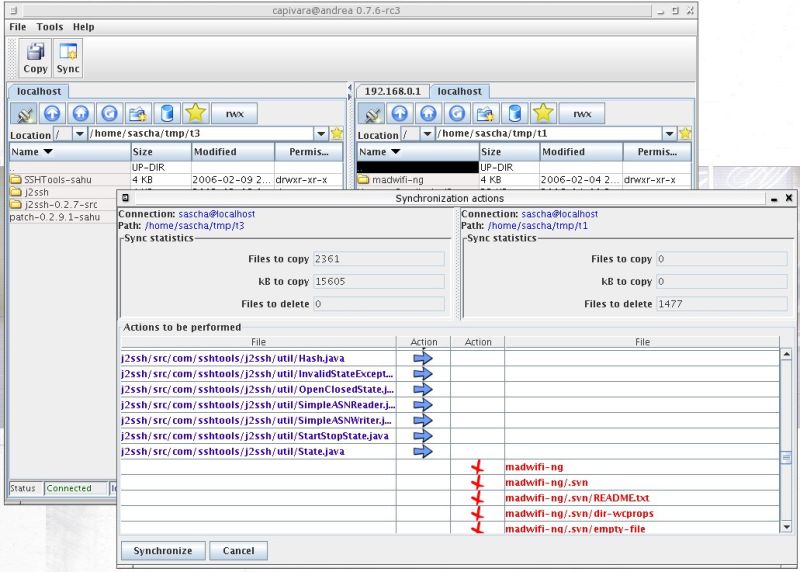Image resolution: width=800 pixels, height=572 pixels.
Task: Refresh the right pane file listing
Action: 458,114
